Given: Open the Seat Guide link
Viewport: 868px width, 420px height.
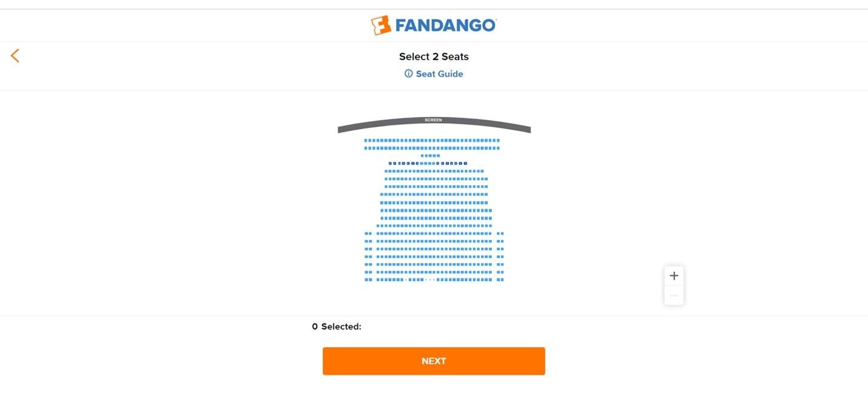Looking at the screenshot, I should click(x=439, y=74).
